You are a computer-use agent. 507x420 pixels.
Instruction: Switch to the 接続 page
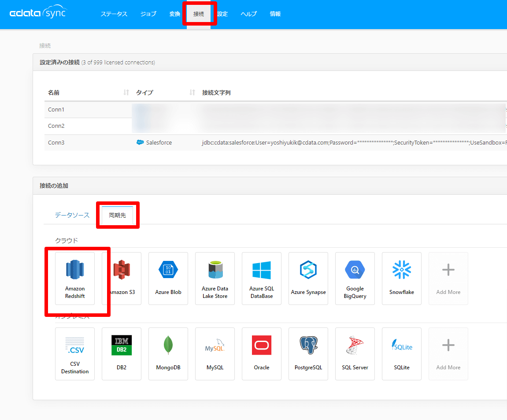[199, 14]
